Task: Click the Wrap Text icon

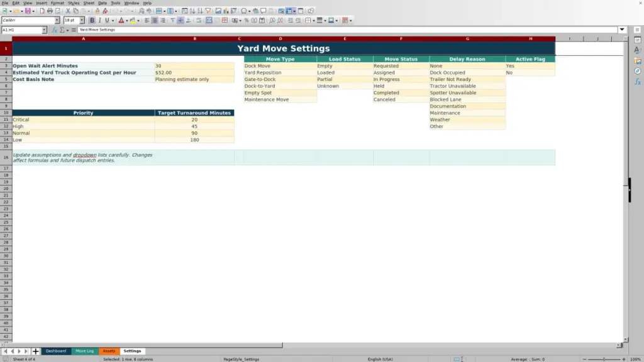Action: coord(199,20)
